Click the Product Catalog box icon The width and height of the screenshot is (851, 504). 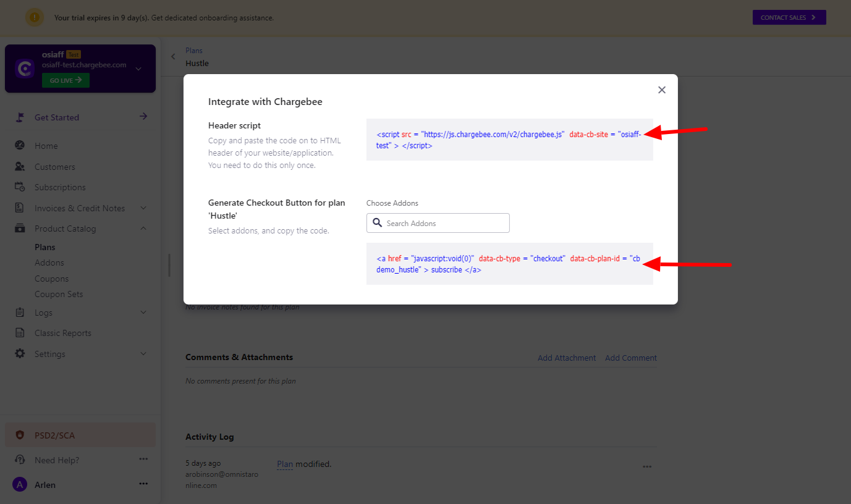coord(20,229)
